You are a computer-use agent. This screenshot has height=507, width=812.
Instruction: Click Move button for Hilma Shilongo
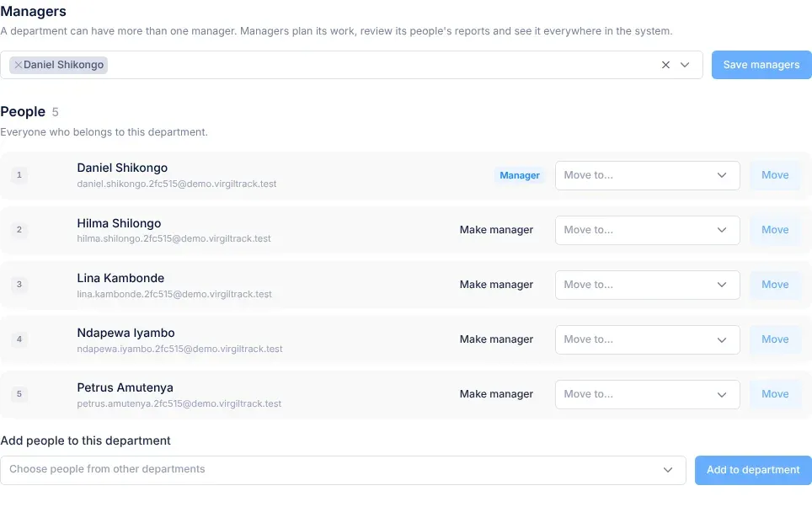pyautogui.click(x=775, y=230)
